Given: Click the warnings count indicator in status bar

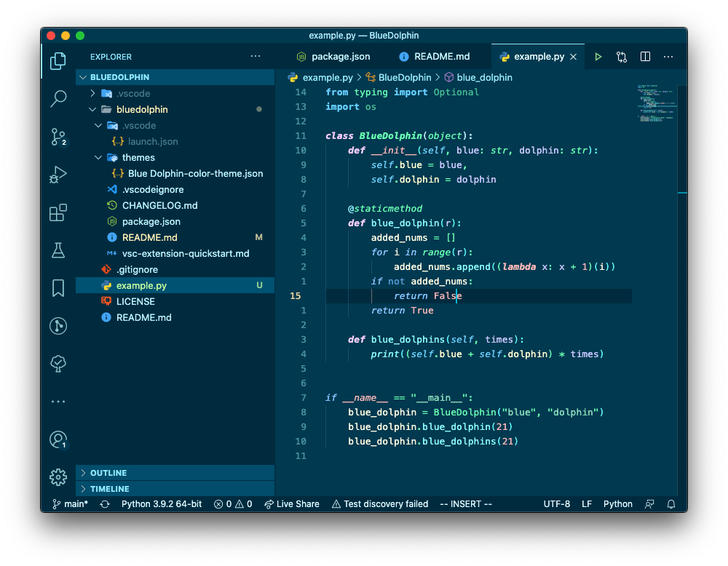Looking at the screenshot, I should tap(244, 504).
